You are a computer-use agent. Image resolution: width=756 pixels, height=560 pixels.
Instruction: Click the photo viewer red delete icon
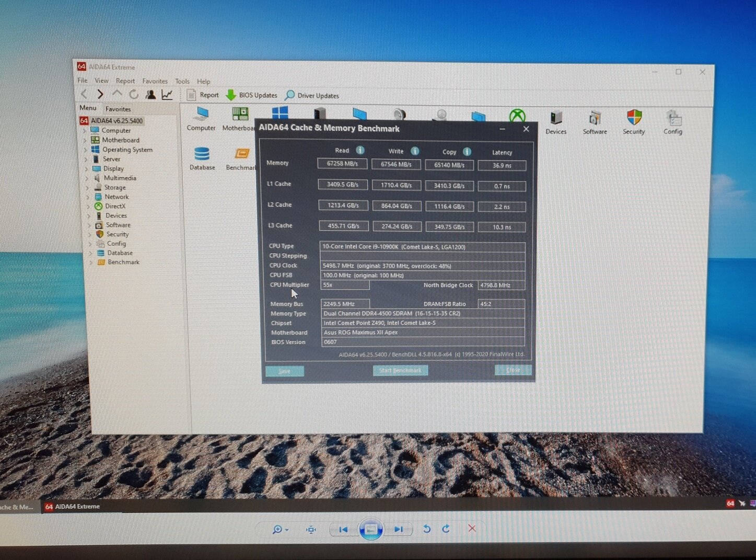click(472, 528)
